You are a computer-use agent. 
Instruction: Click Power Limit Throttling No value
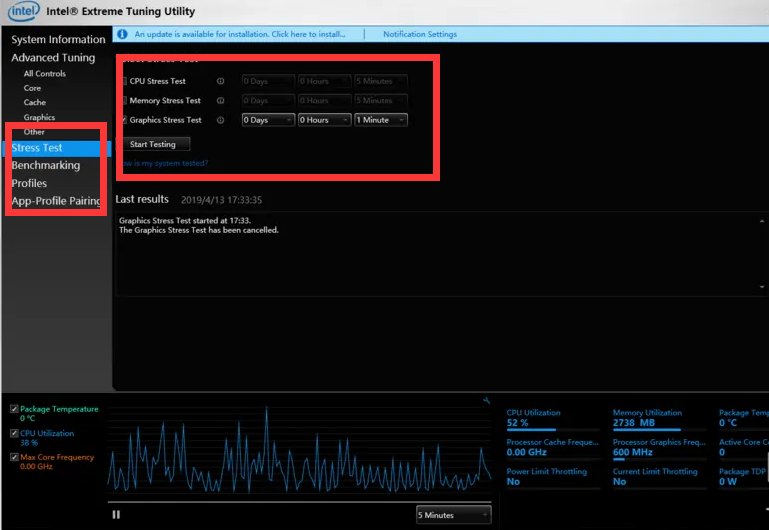pos(513,481)
